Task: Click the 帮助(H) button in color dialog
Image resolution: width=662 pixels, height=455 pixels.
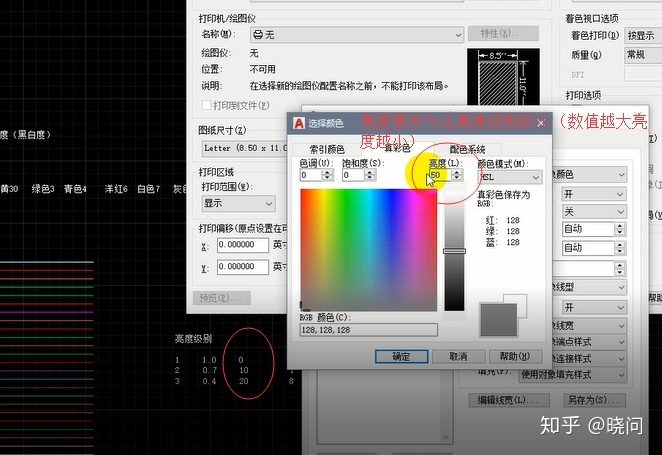Action: pos(515,357)
